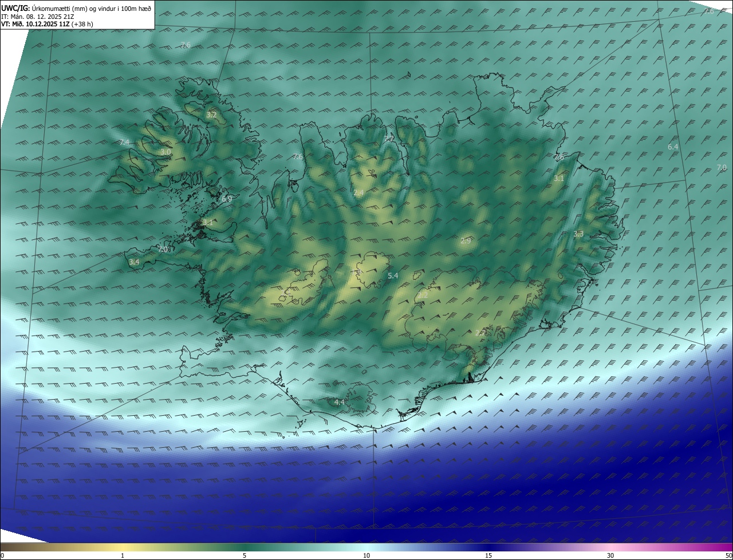Image resolution: width=733 pixels, height=560 pixels.
Task: Click the 10 tick label on the color scale
Action: (x=366, y=555)
